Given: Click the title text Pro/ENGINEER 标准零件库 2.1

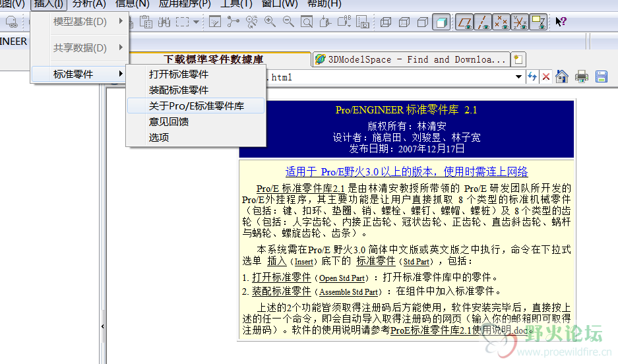Looking at the screenshot, I should tap(406, 110).
